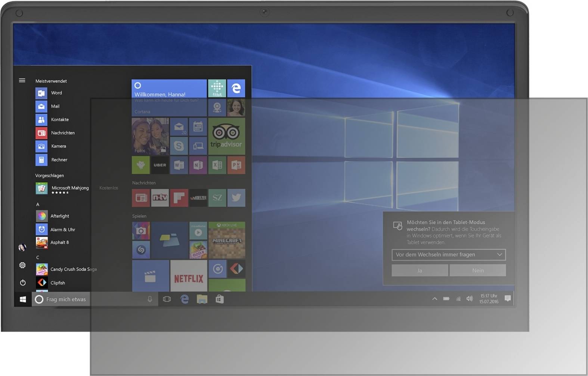Open the network tray icon
Image resolution: width=588 pixels, height=376 pixels.
pyautogui.click(x=458, y=299)
